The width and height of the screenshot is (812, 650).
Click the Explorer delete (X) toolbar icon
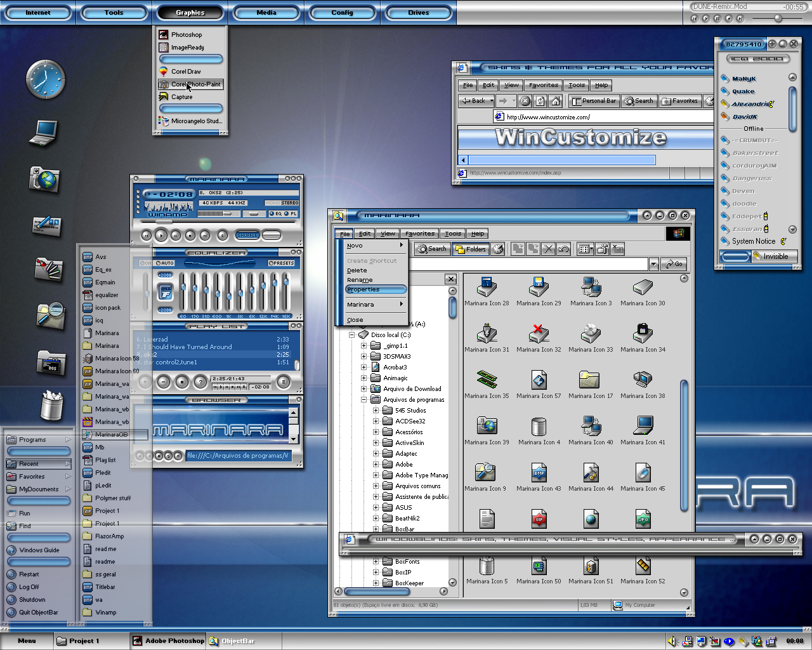point(549,249)
